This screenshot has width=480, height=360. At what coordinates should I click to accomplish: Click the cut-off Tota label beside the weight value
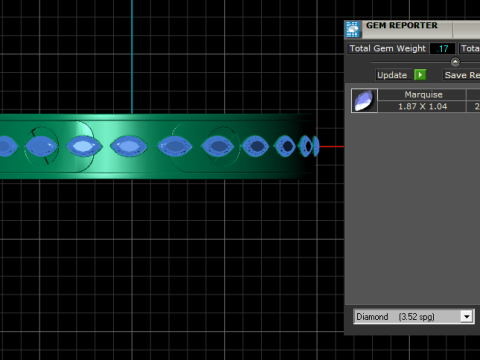tap(469, 49)
